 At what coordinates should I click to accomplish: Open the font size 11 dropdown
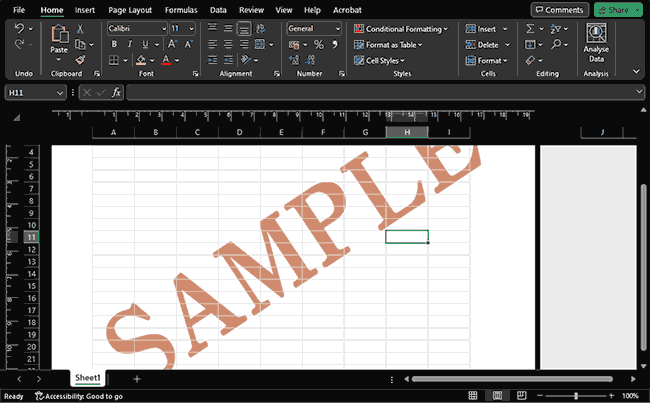192,29
